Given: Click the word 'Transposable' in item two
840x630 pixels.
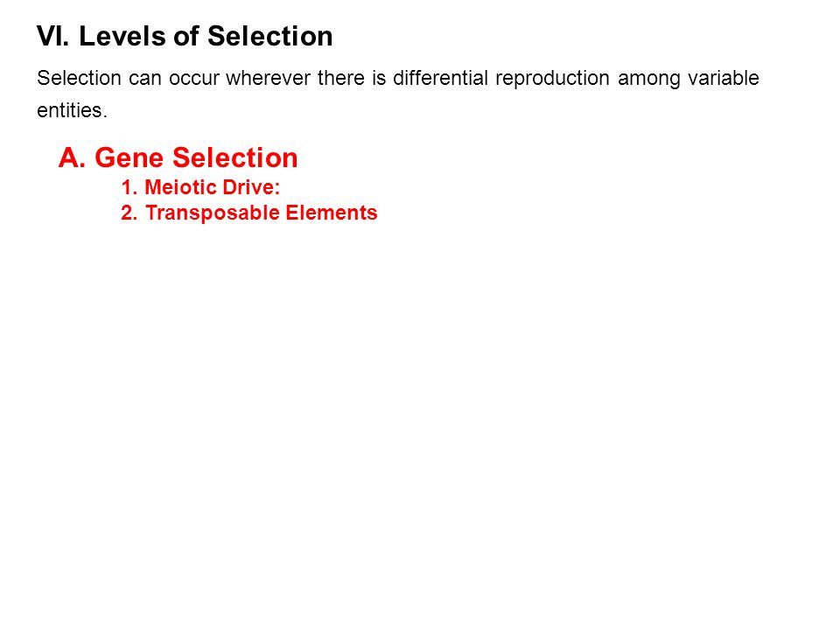Looking at the screenshot, I should [x=212, y=213].
